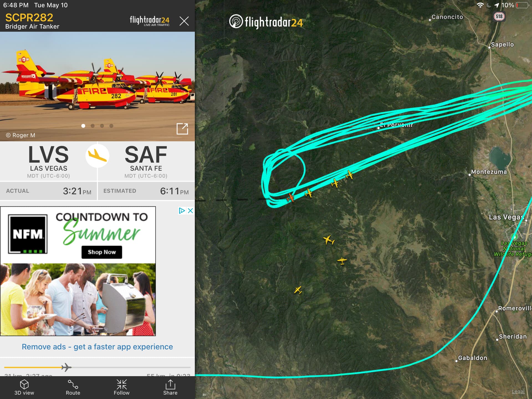The image size is (532, 399).
Task: Click the AdChoices info icon
Action: pyautogui.click(x=182, y=211)
